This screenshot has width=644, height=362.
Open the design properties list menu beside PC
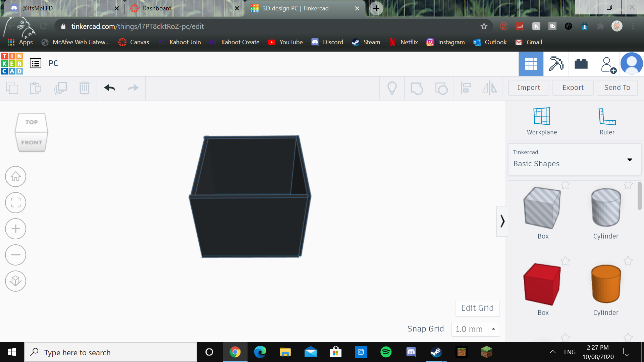[x=35, y=63]
